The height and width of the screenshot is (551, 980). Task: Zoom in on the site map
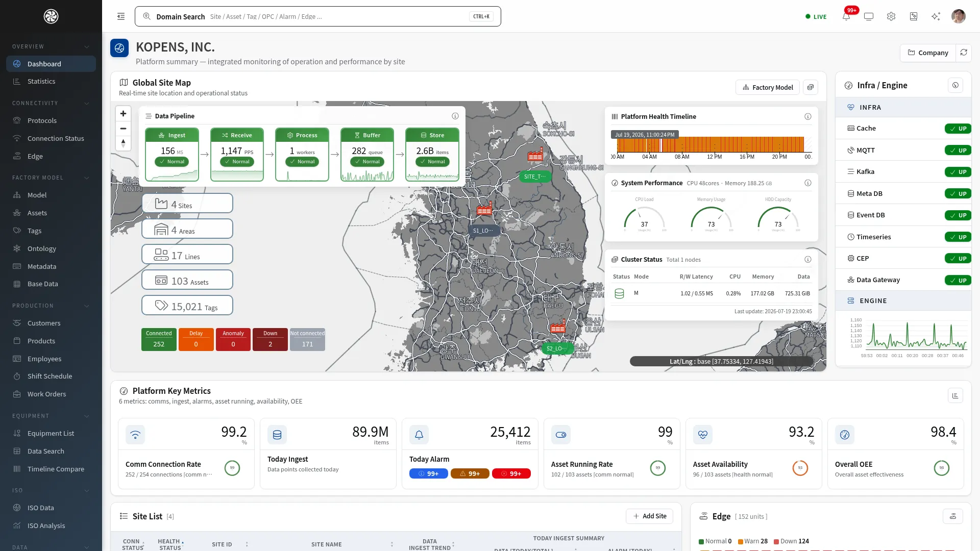pos(123,113)
